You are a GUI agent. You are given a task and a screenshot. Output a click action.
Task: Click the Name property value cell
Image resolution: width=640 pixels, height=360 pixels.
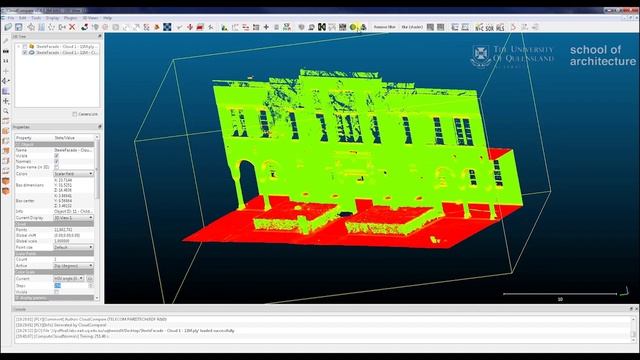(x=73, y=150)
